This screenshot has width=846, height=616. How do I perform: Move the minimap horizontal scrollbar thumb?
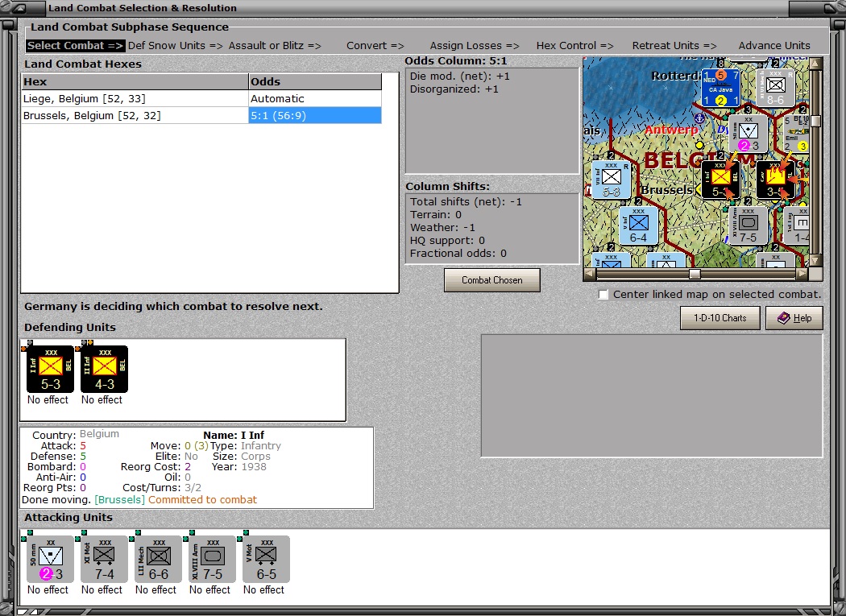pos(695,274)
